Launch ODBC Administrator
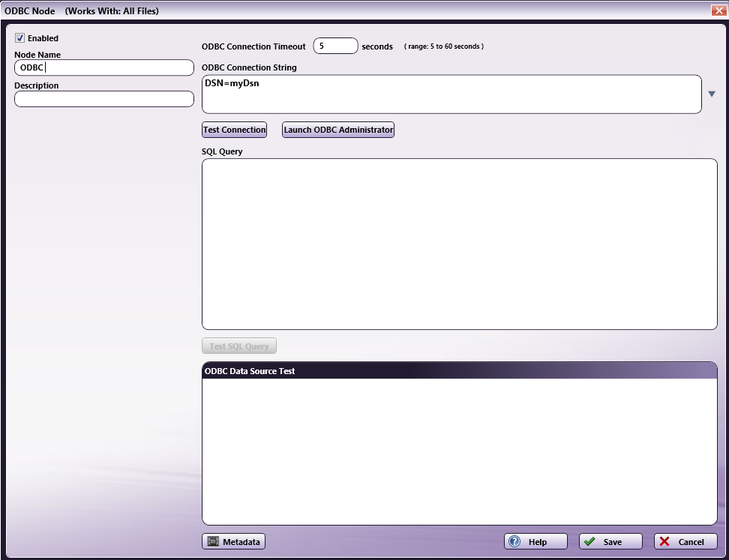729x560 pixels. tap(337, 129)
